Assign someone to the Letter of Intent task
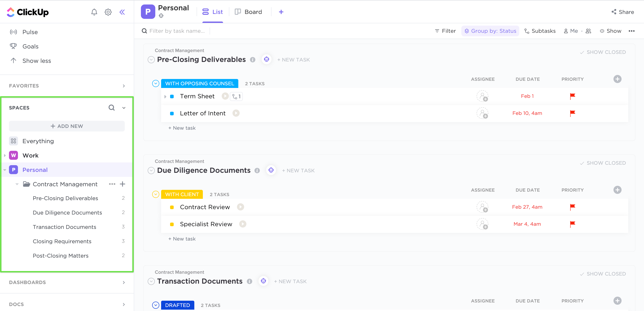The height and width of the screenshot is (311, 644). pyautogui.click(x=482, y=113)
